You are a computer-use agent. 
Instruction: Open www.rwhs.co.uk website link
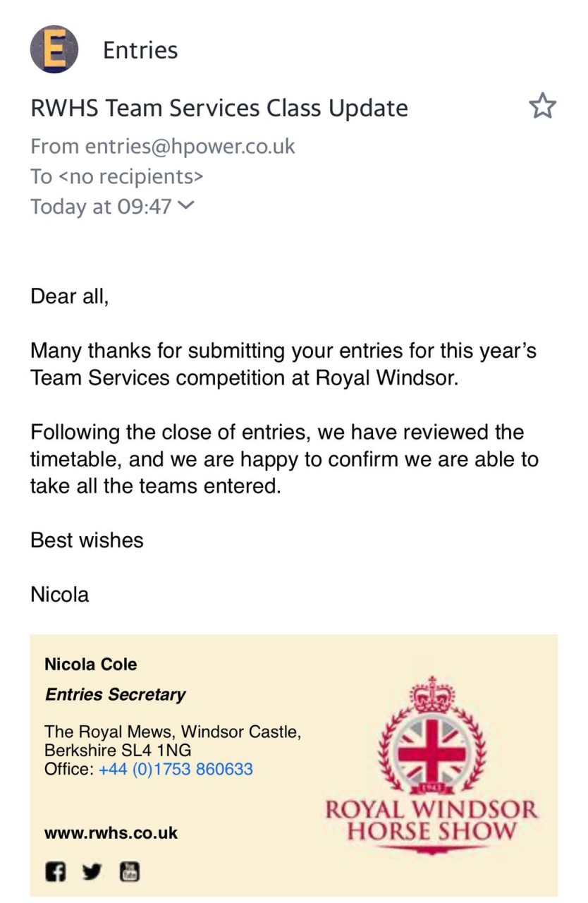point(111,832)
